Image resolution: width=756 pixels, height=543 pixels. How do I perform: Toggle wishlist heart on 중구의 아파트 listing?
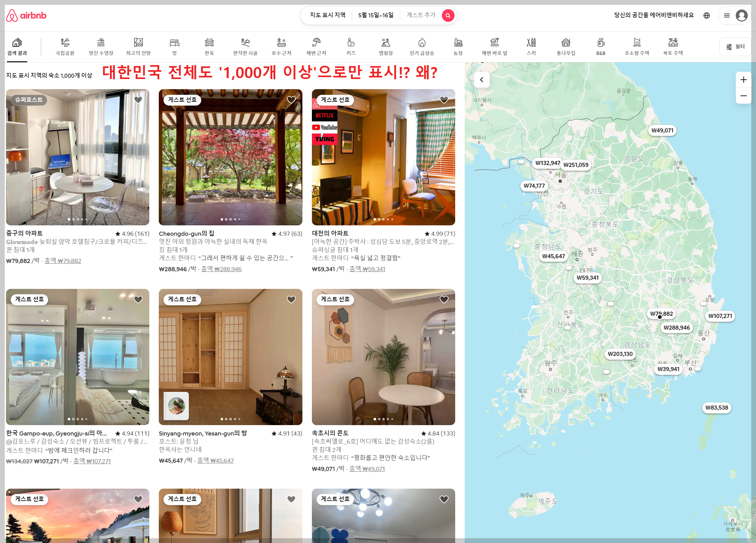click(x=138, y=100)
